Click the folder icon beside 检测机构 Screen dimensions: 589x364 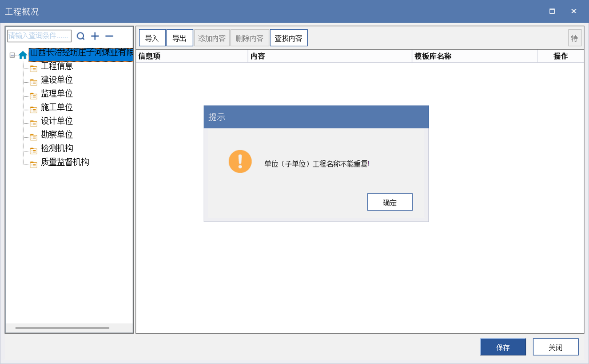pos(34,151)
